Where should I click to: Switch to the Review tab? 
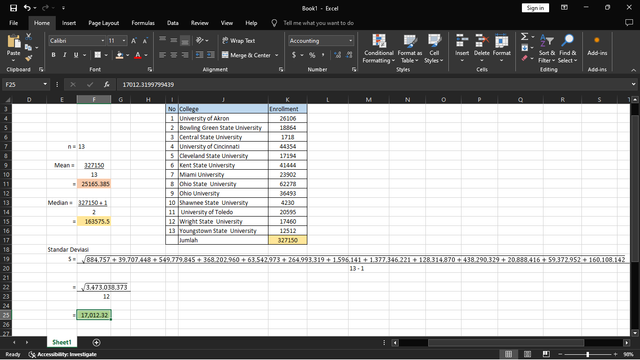click(200, 23)
